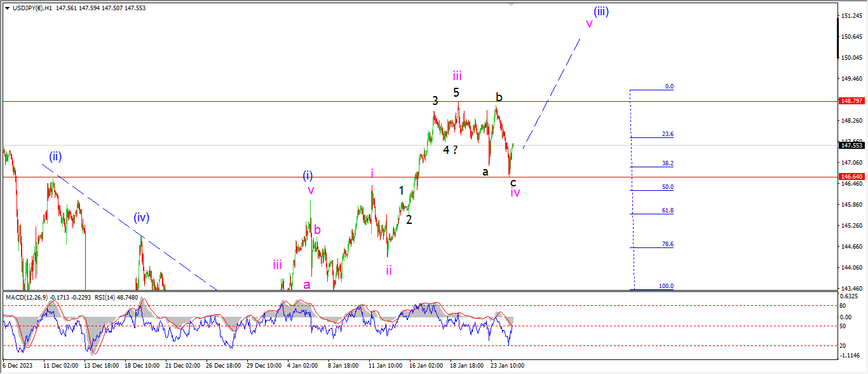Select the magenta iv wave label under c
Image resolution: width=868 pixels, height=374 pixels.
(x=515, y=192)
